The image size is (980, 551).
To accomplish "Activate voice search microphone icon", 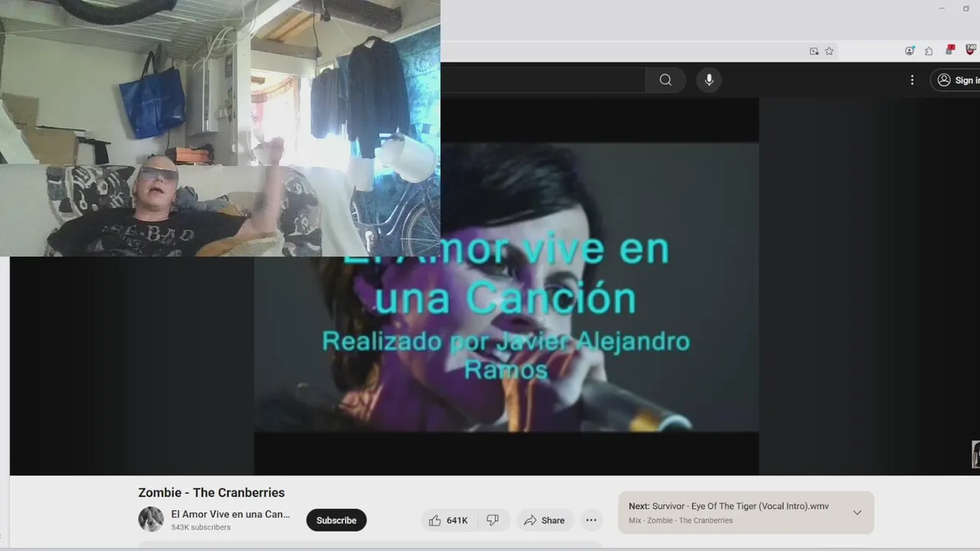I will pyautogui.click(x=709, y=80).
